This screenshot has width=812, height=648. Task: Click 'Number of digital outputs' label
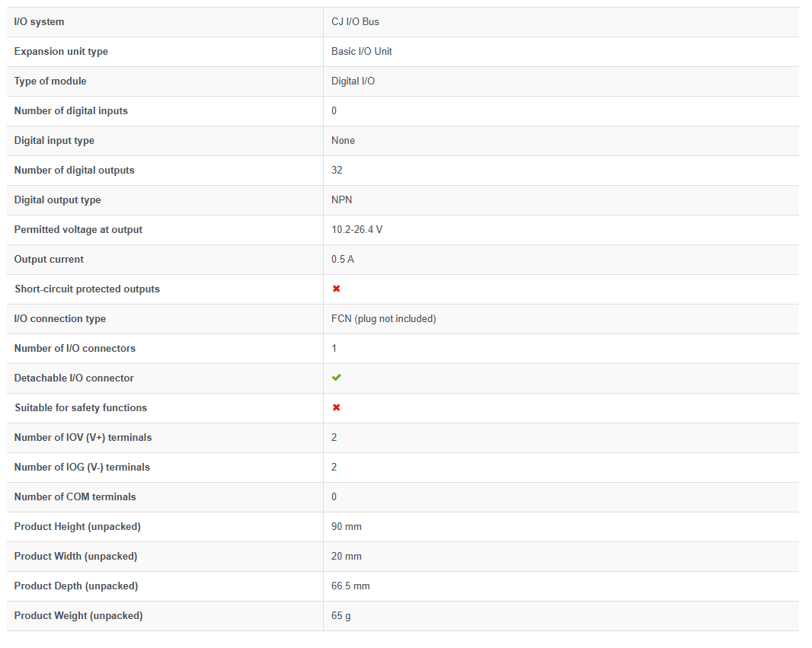click(x=74, y=171)
